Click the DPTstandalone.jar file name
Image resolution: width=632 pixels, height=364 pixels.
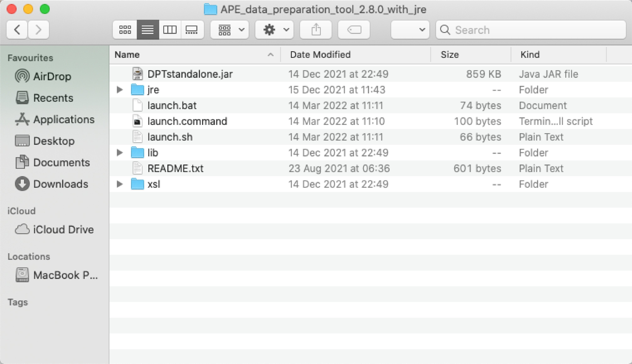[190, 74]
